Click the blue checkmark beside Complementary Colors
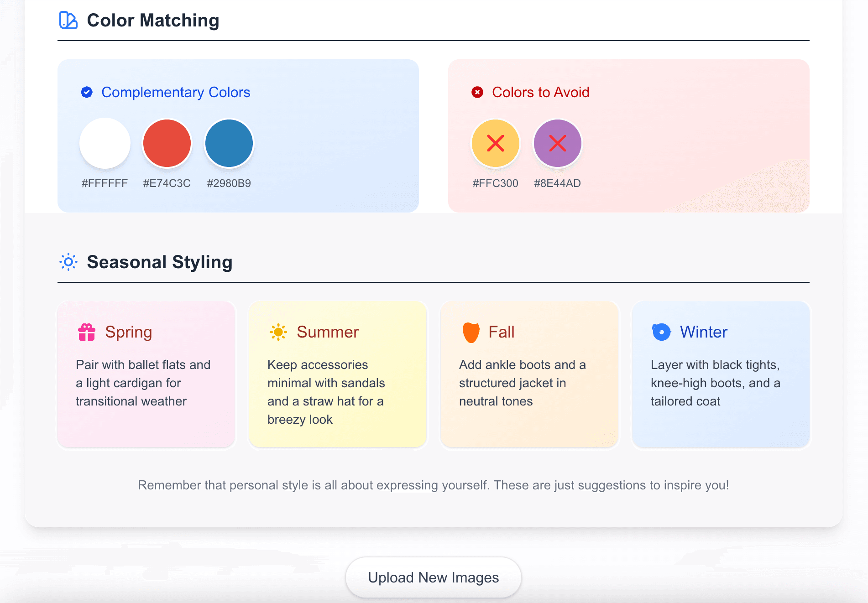Viewport: 868px width, 603px height. [86, 92]
